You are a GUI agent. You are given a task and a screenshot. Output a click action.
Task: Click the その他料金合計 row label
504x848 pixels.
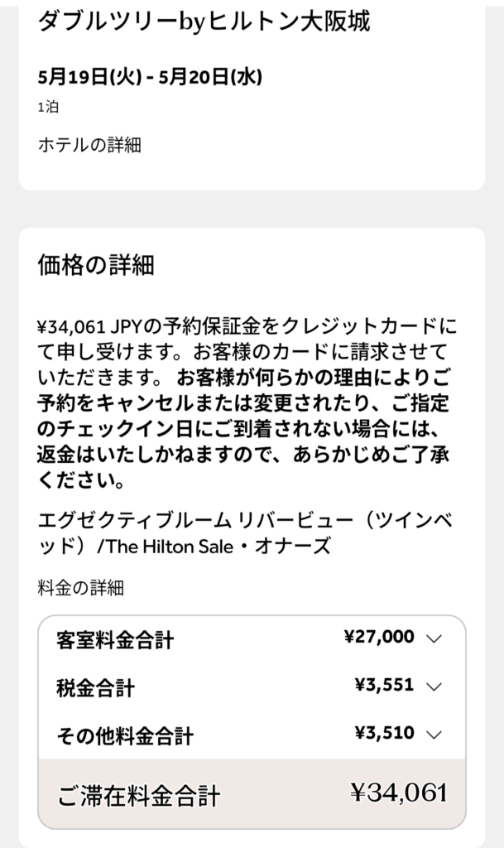coord(125,735)
